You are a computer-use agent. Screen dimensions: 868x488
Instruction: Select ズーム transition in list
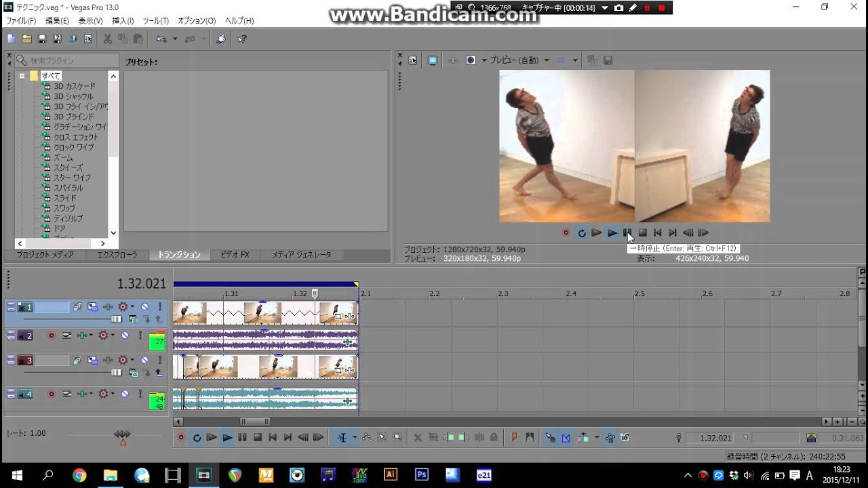click(63, 157)
